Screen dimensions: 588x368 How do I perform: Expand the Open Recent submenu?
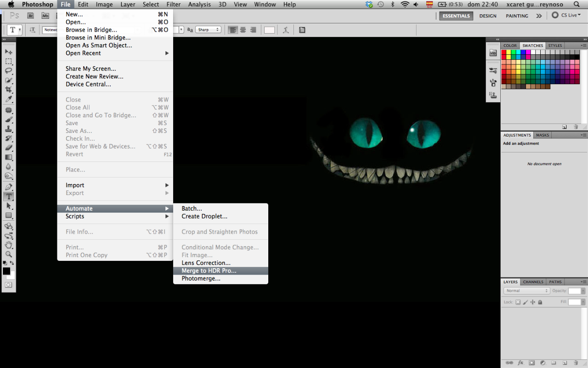[115, 53]
